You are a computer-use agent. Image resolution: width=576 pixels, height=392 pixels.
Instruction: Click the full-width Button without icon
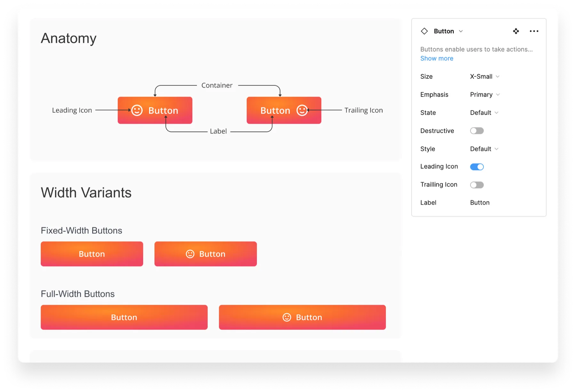[124, 317]
